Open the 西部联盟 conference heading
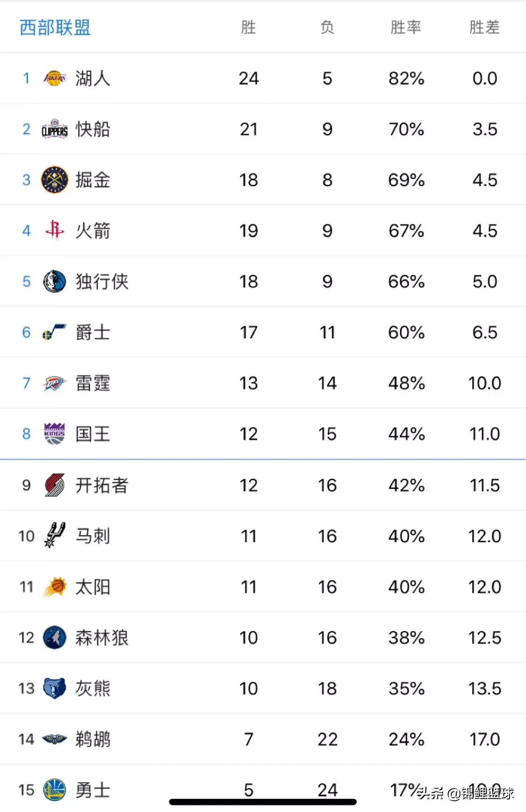Image resolution: width=526 pixels, height=812 pixels. coord(55,28)
